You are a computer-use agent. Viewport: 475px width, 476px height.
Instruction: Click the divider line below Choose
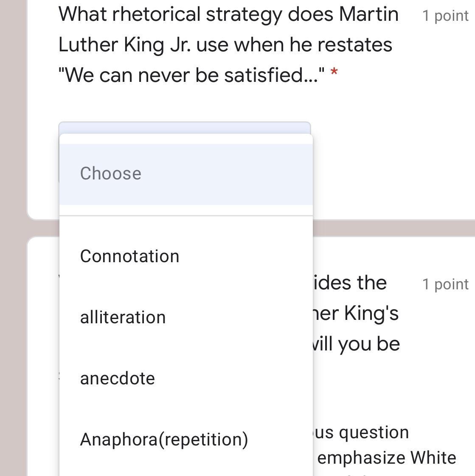(x=186, y=216)
